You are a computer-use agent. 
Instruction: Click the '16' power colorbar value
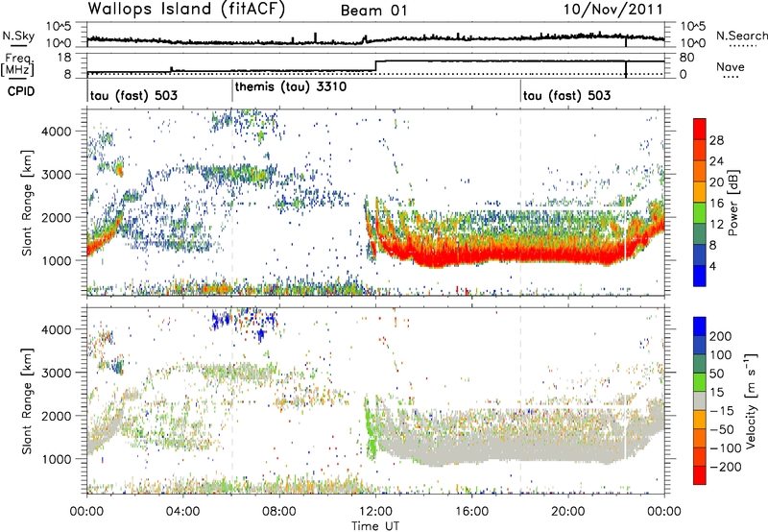tap(716, 204)
